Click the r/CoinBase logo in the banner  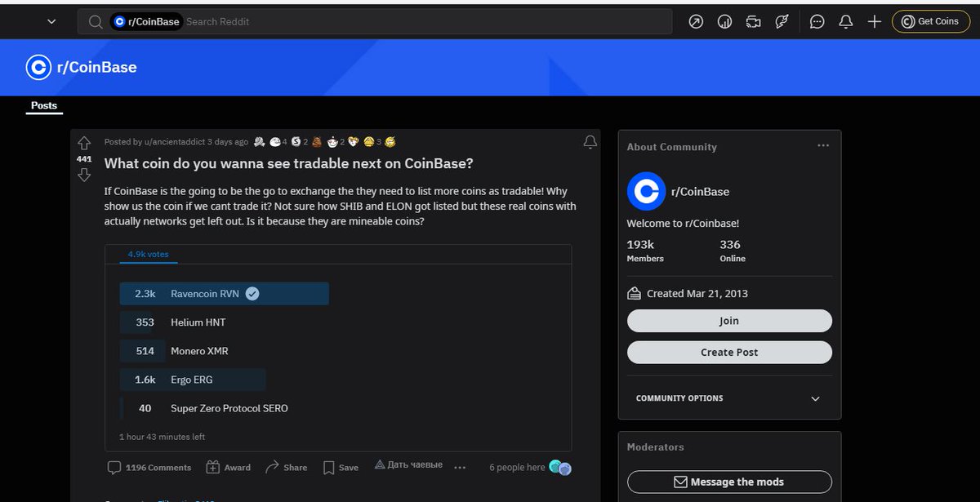[x=38, y=68]
